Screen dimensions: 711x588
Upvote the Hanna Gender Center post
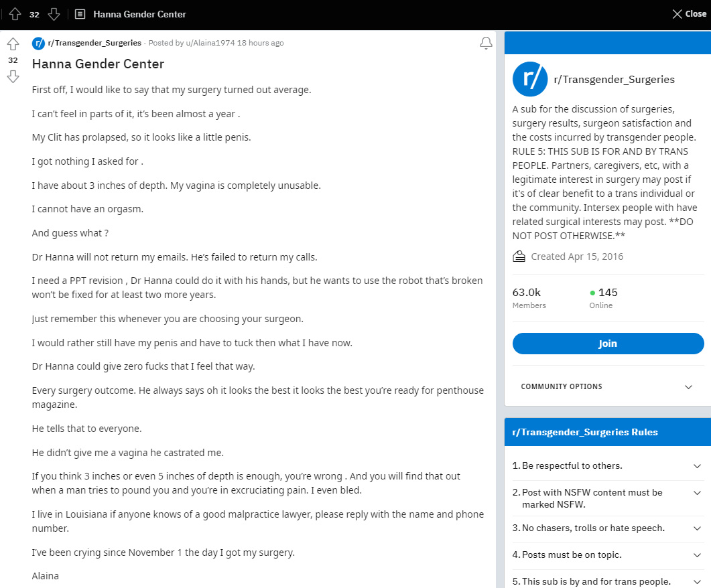point(13,44)
